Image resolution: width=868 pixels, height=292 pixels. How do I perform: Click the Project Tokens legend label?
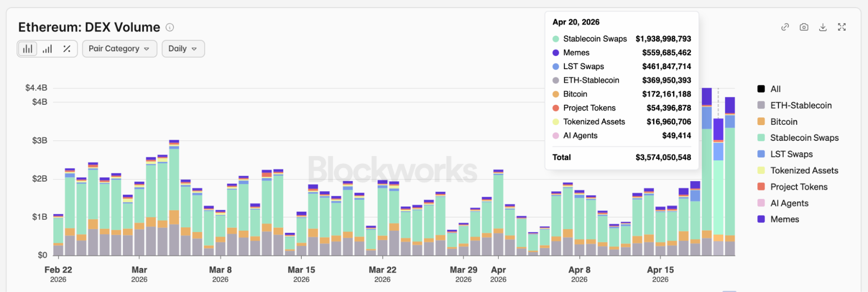pyautogui.click(x=799, y=187)
